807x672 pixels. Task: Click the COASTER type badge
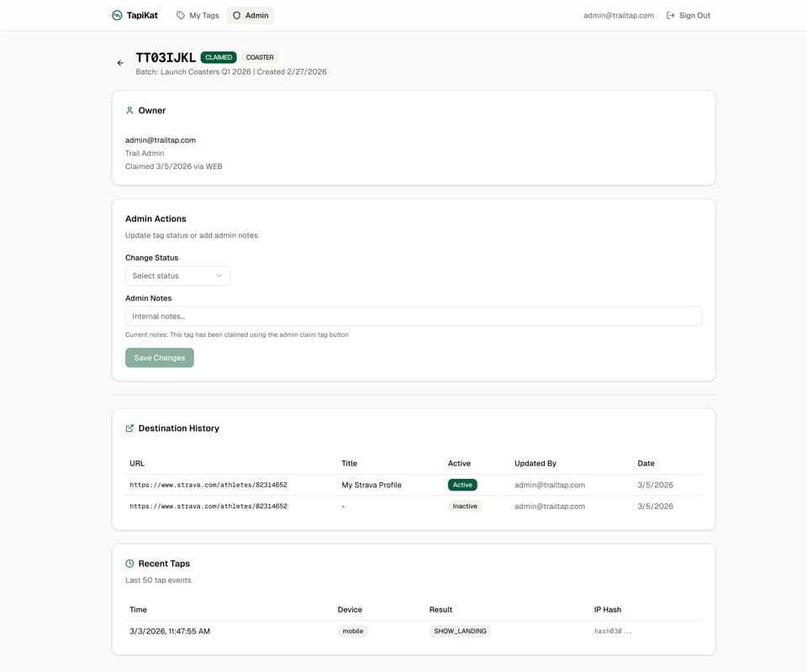coord(260,57)
